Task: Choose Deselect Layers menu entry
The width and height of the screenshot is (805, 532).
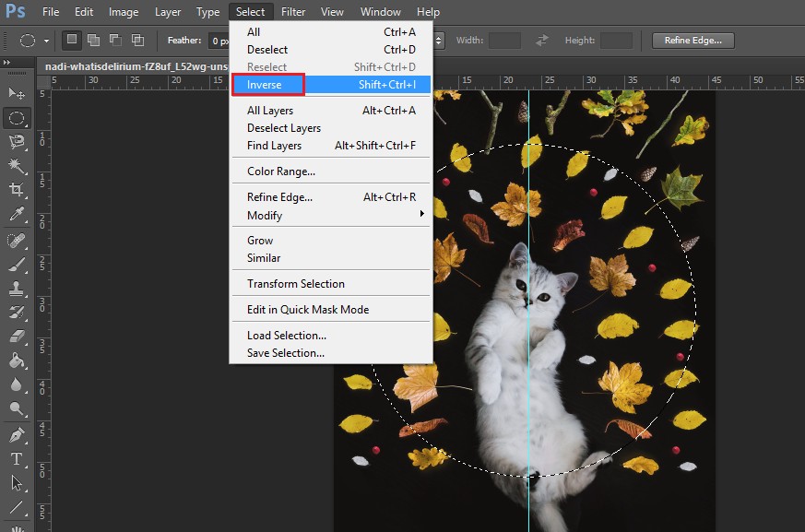Action: pyautogui.click(x=331, y=128)
